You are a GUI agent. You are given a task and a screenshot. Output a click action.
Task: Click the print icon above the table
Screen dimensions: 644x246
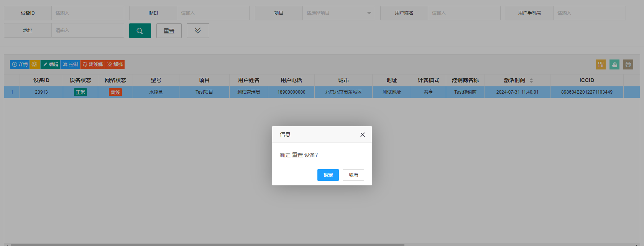(628, 64)
